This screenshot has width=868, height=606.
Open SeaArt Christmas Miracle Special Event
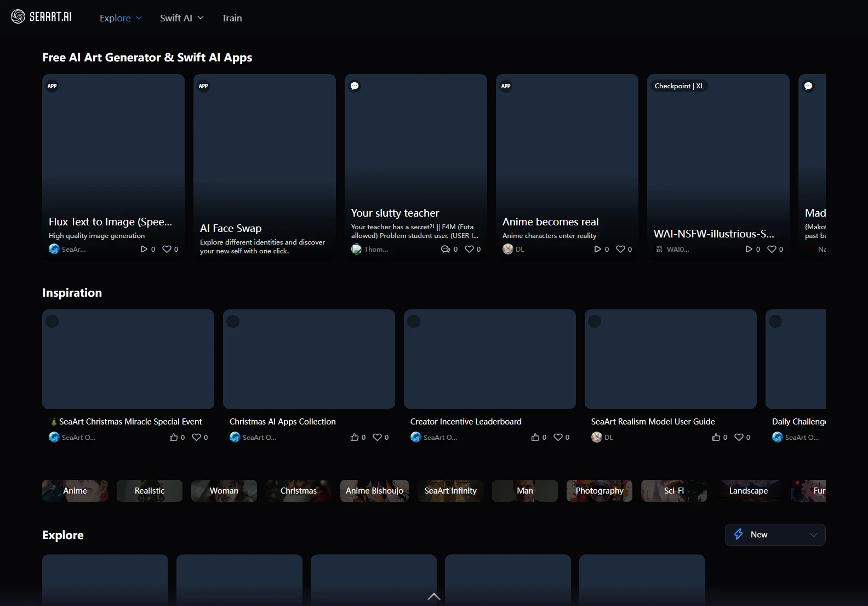(x=128, y=359)
